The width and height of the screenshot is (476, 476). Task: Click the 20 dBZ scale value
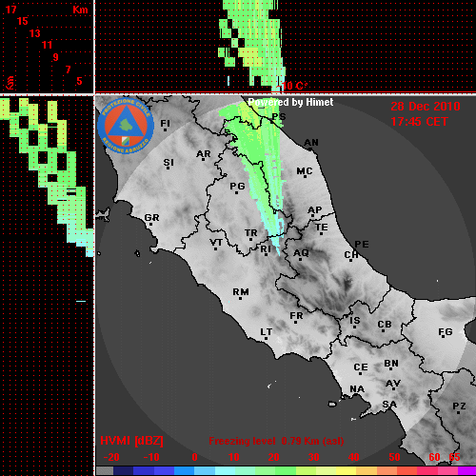point(273,457)
